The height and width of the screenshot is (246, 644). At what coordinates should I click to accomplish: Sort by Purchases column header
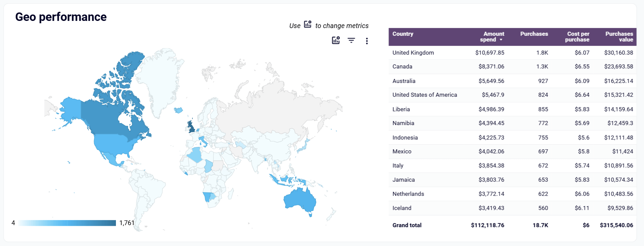tap(534, 34)
